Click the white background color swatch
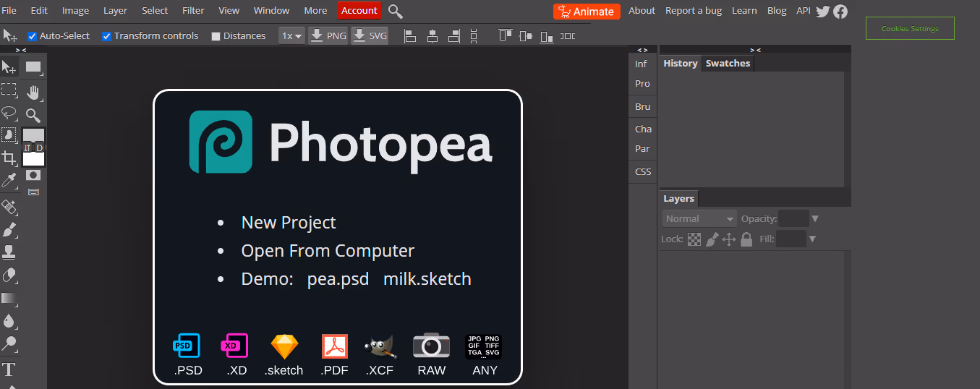 click(35, 159)
